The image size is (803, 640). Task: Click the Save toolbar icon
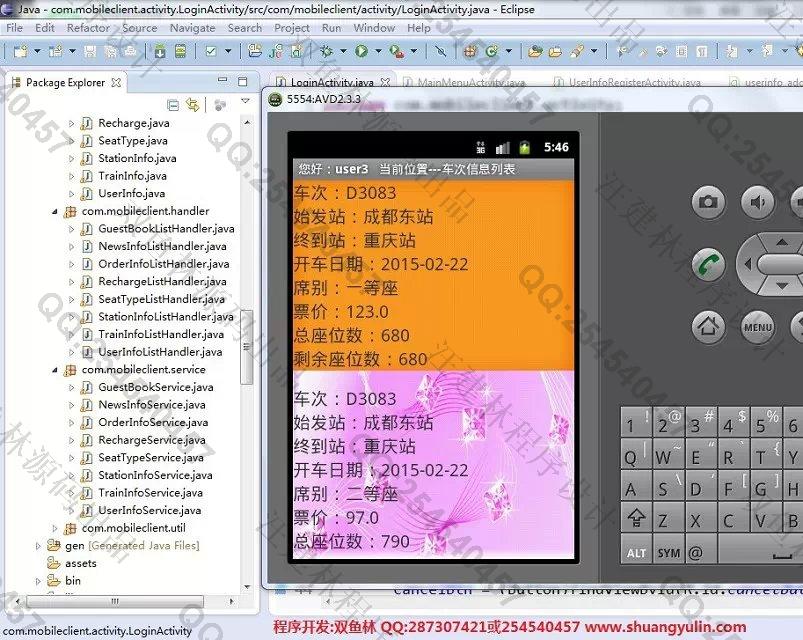(90, 51)
